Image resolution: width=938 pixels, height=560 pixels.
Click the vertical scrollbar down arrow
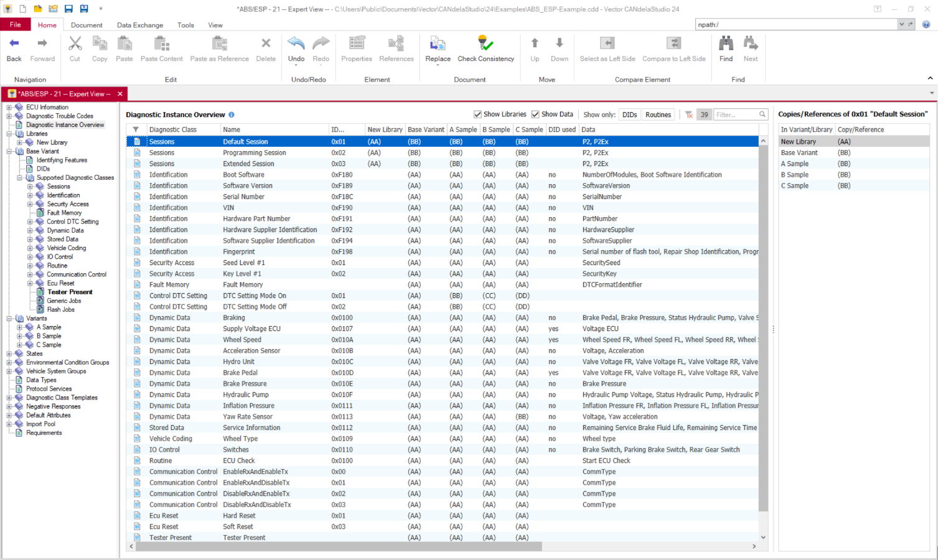pos(763,537)
